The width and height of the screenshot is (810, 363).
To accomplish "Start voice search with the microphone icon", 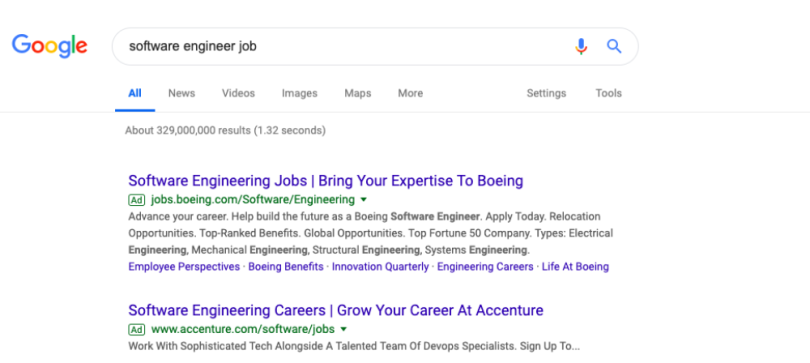I will 581,46.
